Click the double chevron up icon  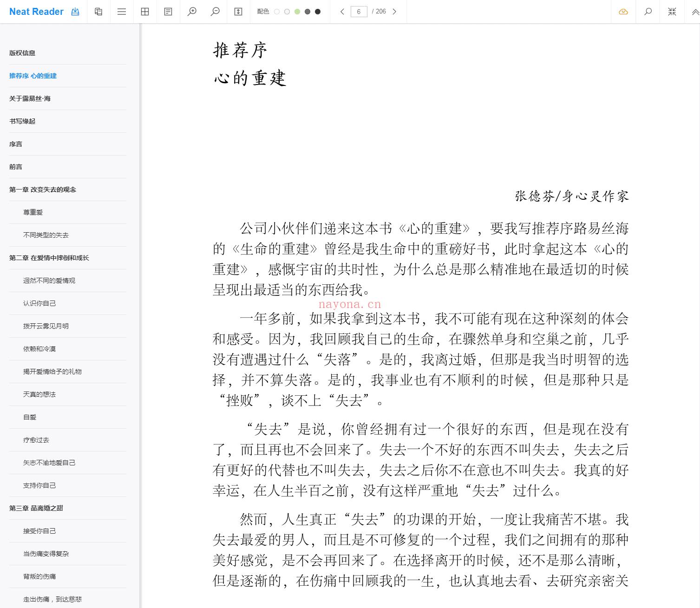(695, 13)
